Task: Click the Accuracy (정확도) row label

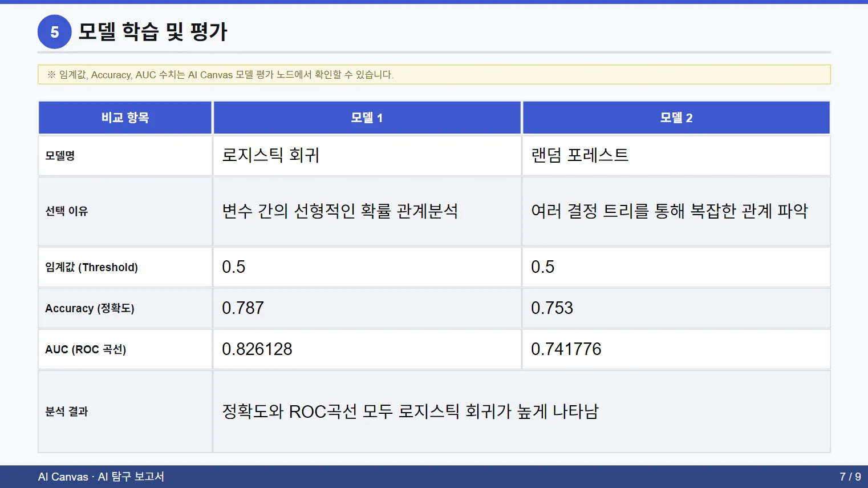Action: (x=90, y=308)
